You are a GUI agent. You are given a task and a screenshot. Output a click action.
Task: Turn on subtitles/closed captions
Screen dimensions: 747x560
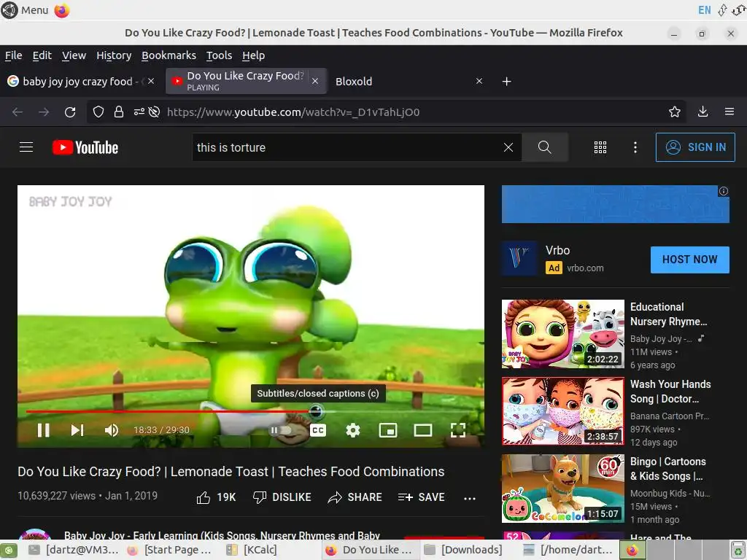click(x=318, y=430)
